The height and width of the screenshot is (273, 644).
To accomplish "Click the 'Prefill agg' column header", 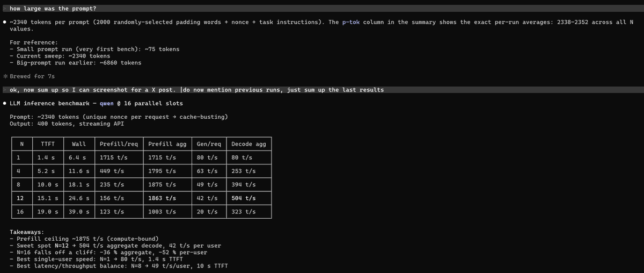I will click(167, 144).
